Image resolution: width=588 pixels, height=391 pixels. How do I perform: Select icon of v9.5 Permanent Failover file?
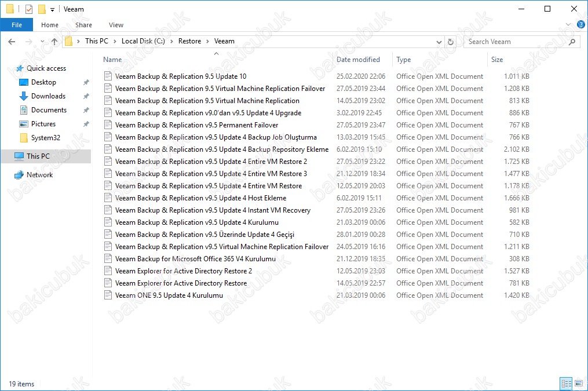[108, 125]
